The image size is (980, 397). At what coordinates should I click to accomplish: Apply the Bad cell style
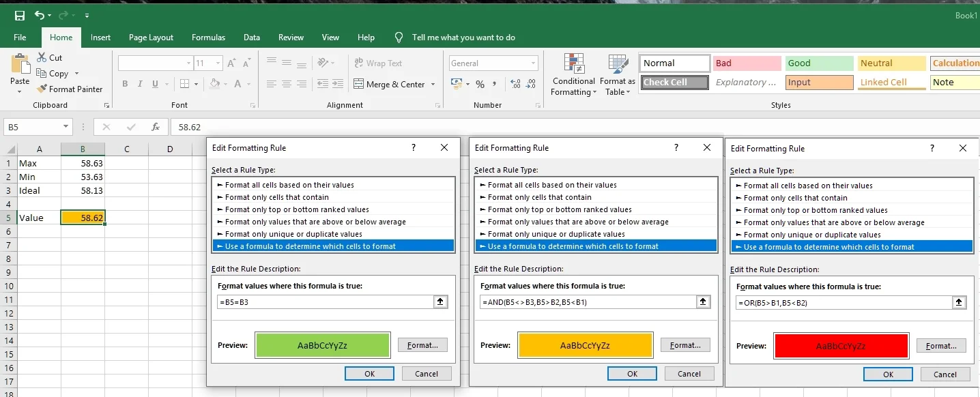[x=747, y=63]
